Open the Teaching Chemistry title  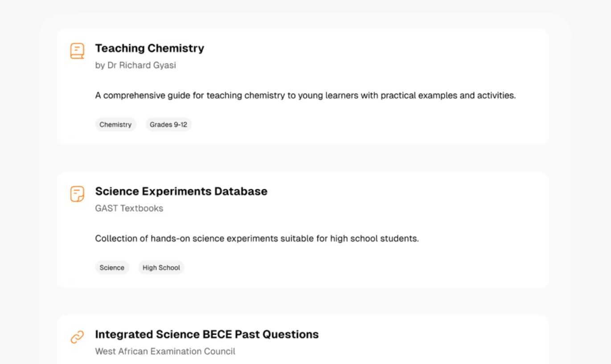(x=149, y=48)
